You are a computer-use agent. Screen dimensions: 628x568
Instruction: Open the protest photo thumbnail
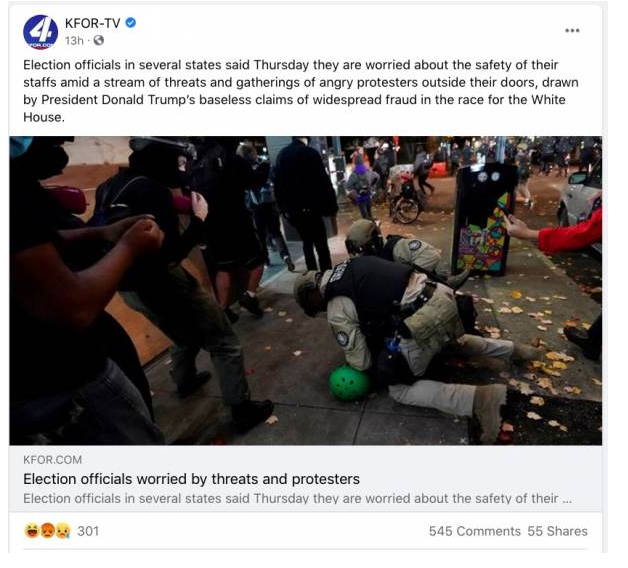coord(306,291)
